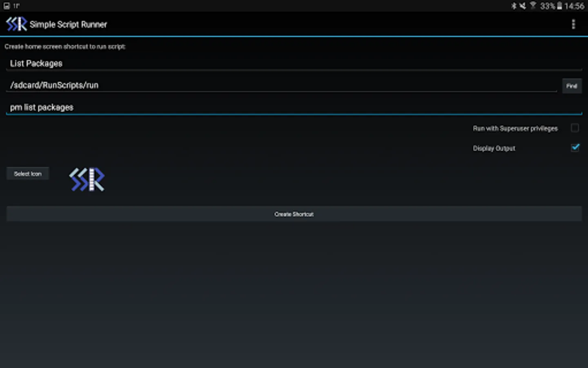
Task: Click the Run with Superuser privileges label
Action: tap(515, 128)
